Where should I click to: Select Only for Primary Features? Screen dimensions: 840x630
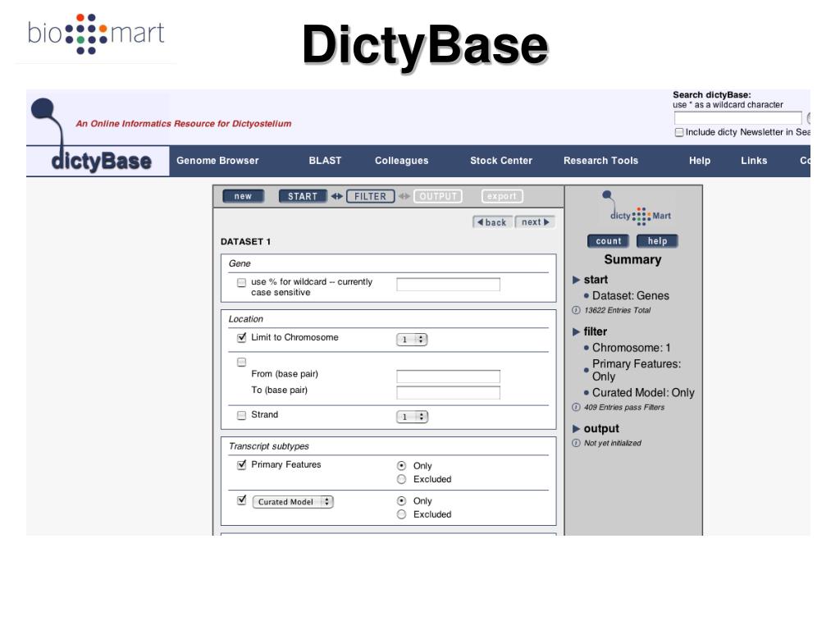(x=401, y=466)
